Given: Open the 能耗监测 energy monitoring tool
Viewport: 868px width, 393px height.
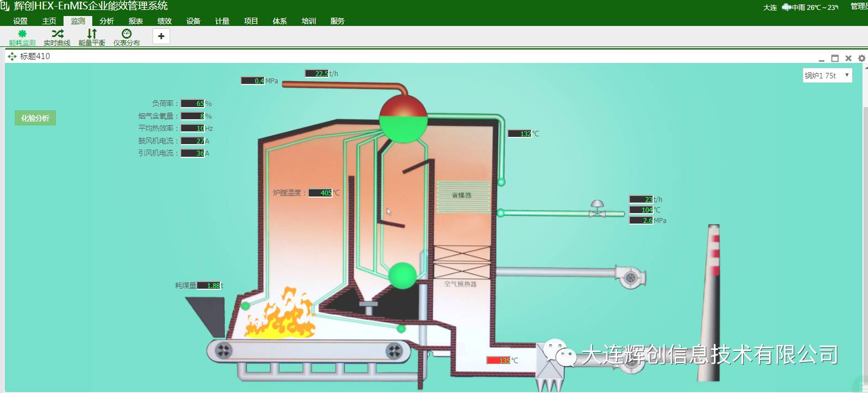Looking at the screenshot, I should point(22,37).
